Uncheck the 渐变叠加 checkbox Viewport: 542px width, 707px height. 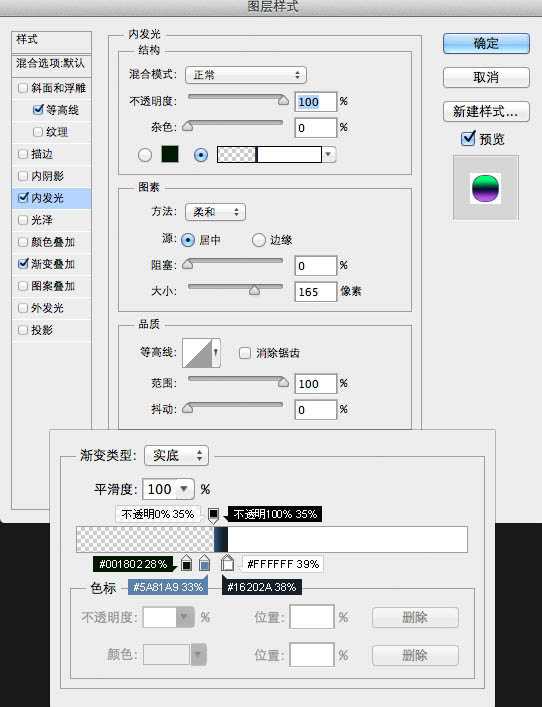coord(23,264)
